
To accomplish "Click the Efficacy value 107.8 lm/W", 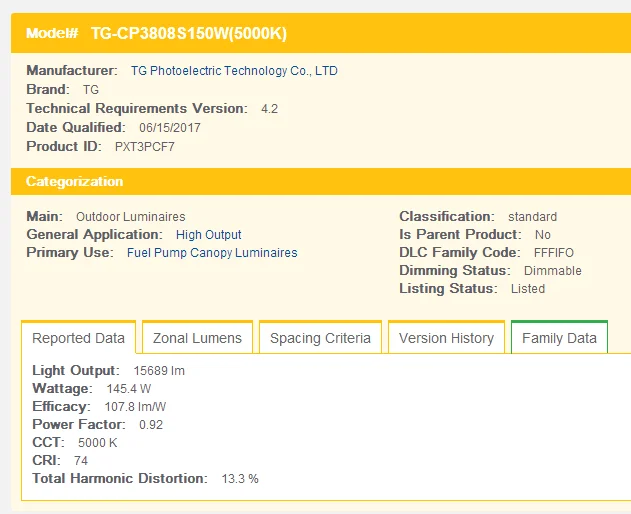I will tap(136, 407).
